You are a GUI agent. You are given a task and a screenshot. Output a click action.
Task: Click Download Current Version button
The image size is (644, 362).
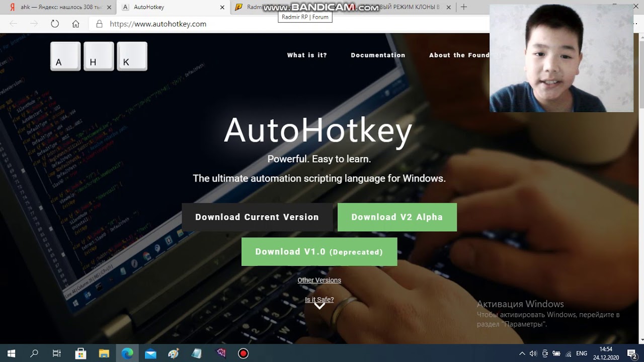257,217
